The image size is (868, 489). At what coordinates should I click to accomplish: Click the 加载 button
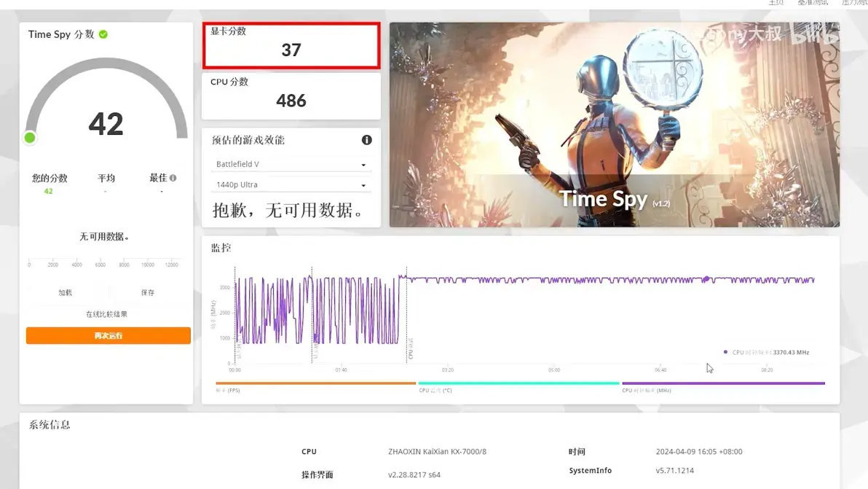[x=66, y=292]
